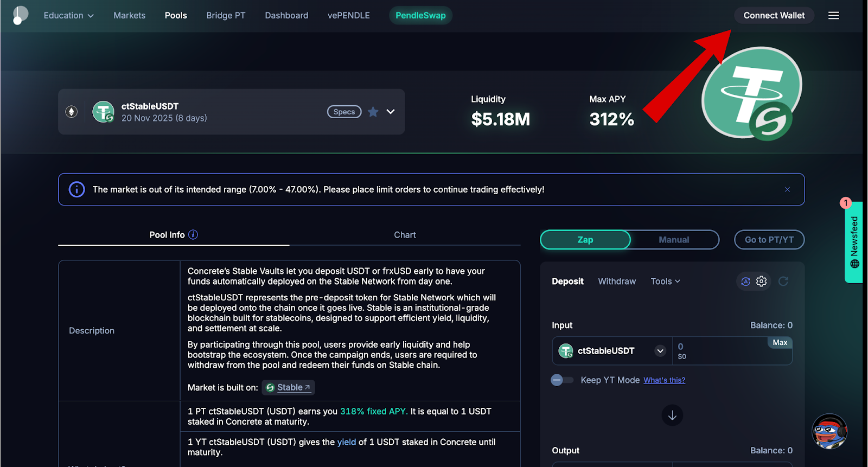The image size is (868, 467).
Task: Select the Pool Info tab
Action: pyautogui.click(x=174, y=235)
